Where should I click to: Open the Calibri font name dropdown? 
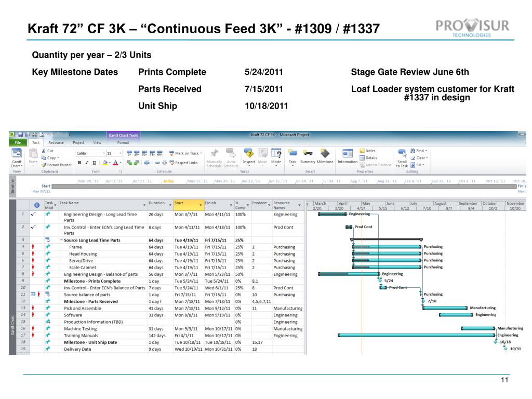(104, 153)
